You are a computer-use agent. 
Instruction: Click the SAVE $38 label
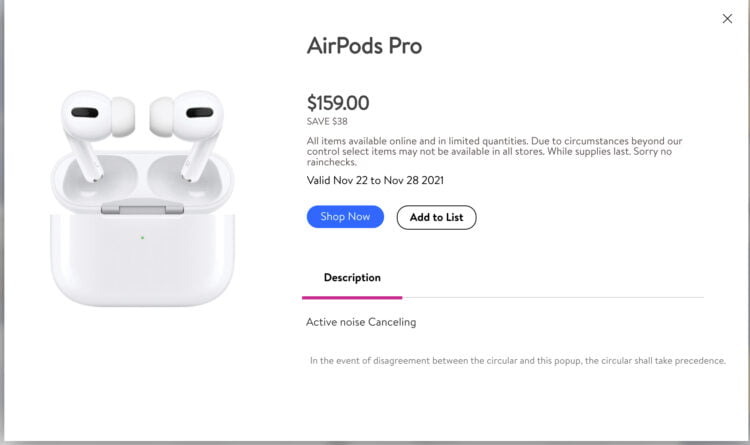pyautogui.click(x=327, y=121)
